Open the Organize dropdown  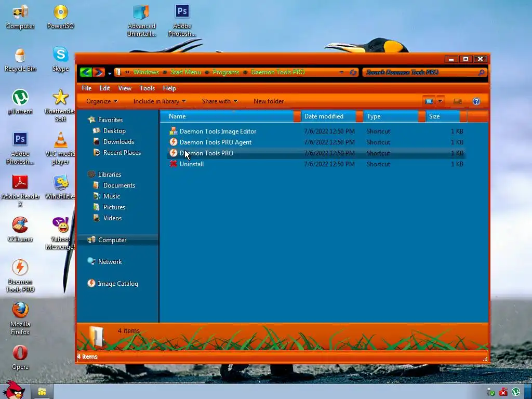pyautogui.click(x=102, y=101)
